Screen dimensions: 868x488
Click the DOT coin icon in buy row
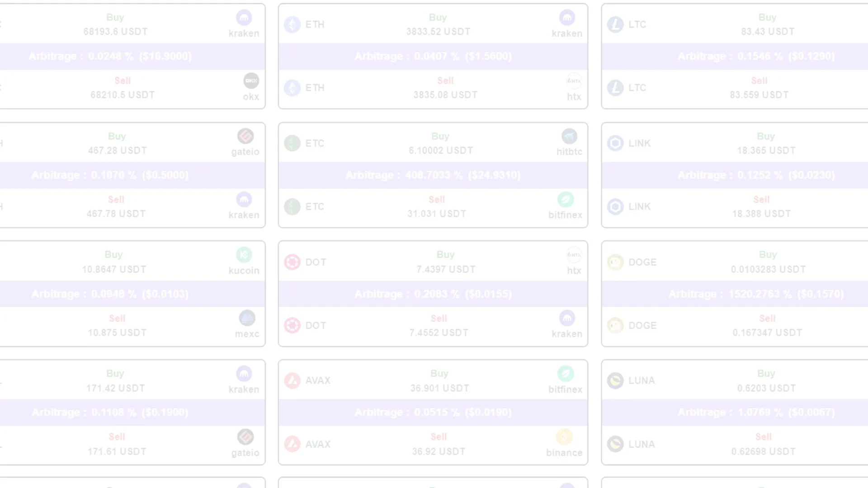point(292,262)
